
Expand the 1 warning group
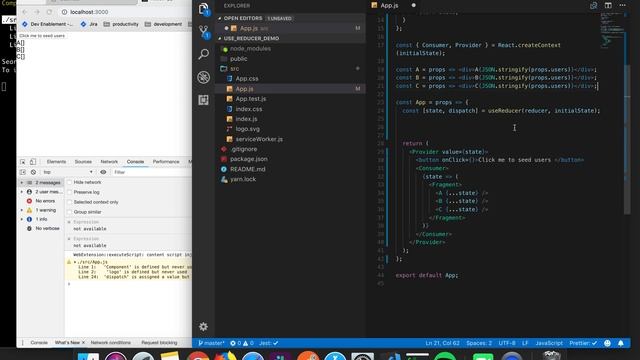coord(22,210)
